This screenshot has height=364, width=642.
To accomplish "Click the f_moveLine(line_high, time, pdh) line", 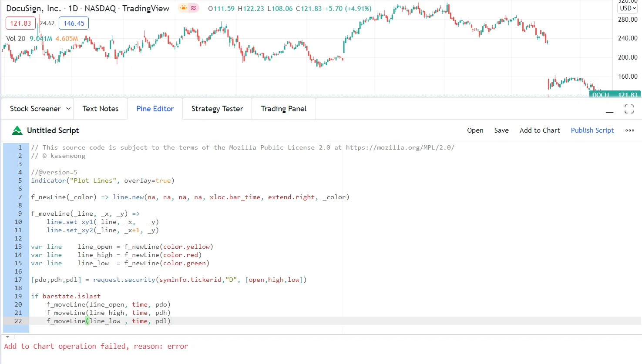I will coord(108,313).
